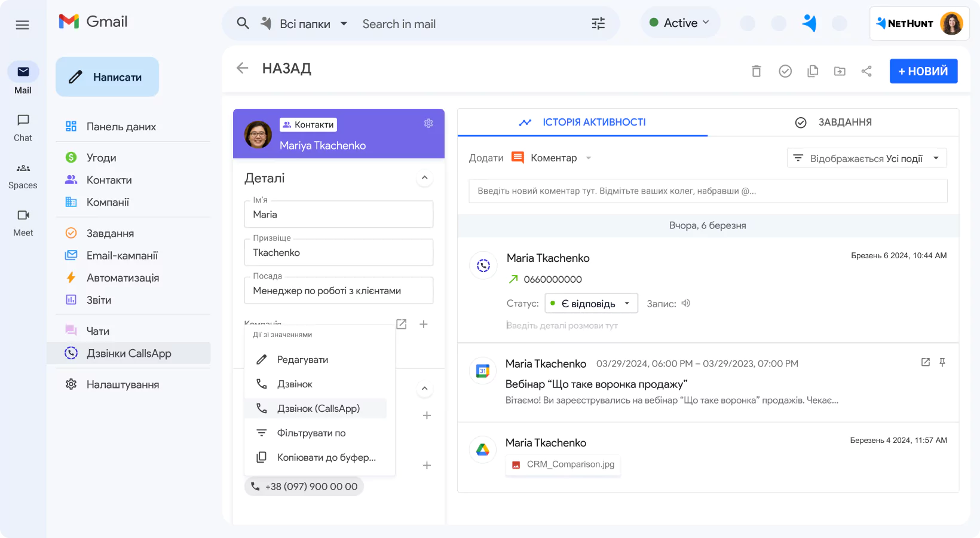Screen dimensions: 980x538
Task: Click the blue NetHunt icon in top bar
Action: pyautogui.click(x=810, y=23)
